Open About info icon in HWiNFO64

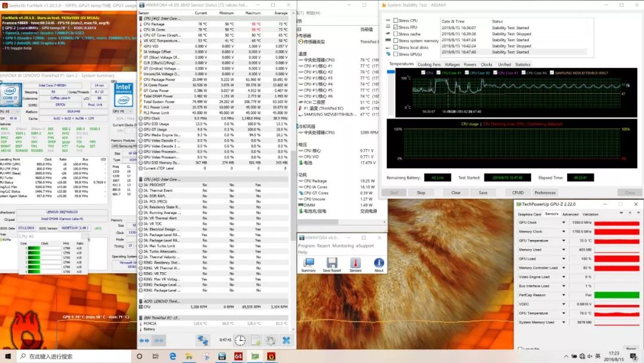point(379,264)
